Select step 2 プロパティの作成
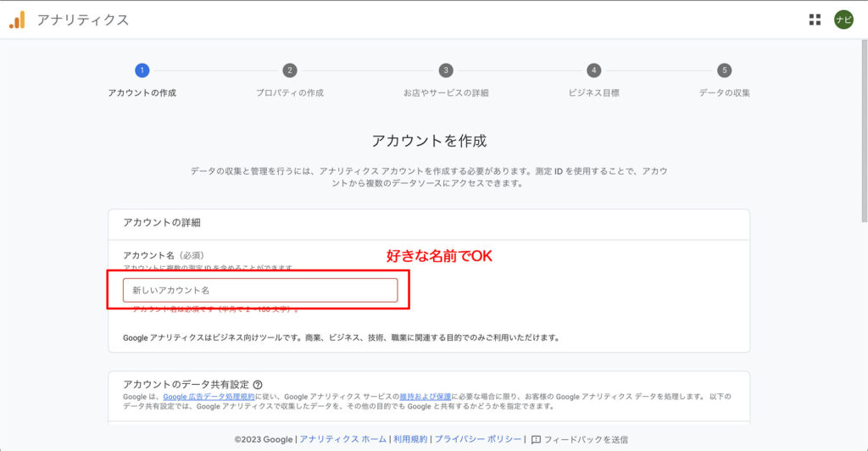This screenshot has height=451, width=868. [x=290, y=81]
